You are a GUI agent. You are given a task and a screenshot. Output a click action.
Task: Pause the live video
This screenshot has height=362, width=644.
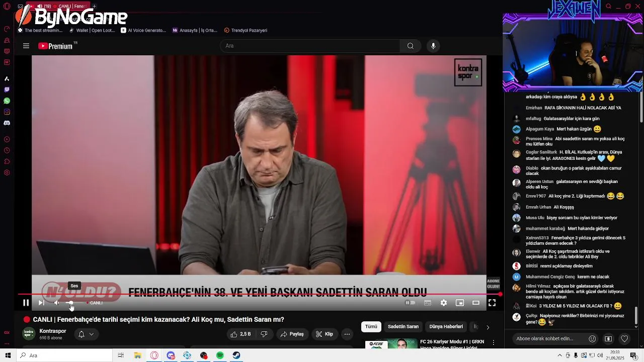[26, 303]
